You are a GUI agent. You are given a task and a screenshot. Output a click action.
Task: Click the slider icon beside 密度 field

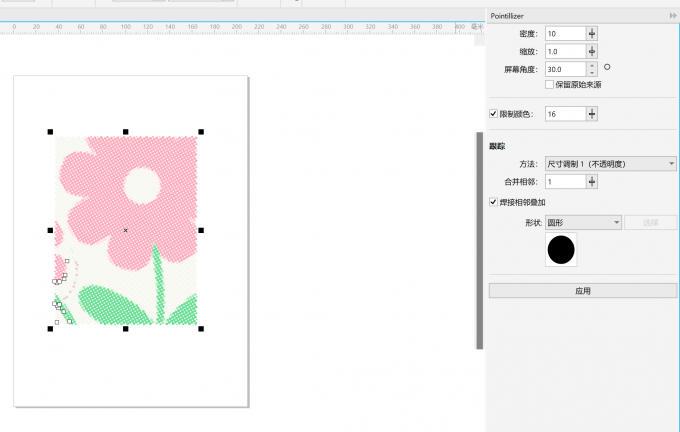[x=592, y=33]
